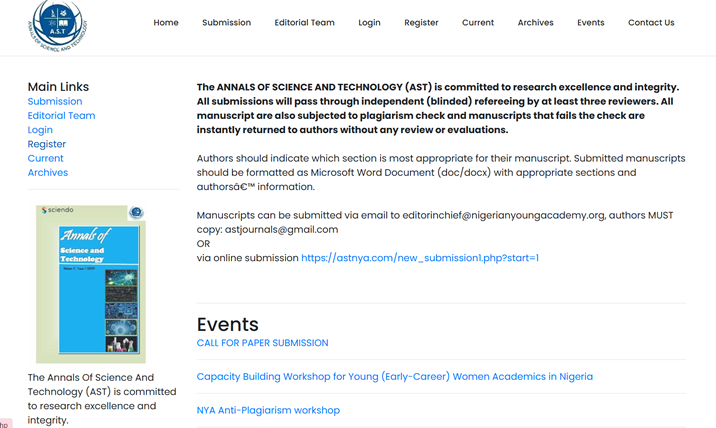This screenshot has height=428, width=716.
Task: Open Editorial Team in top navigation
Action: pos(304,22)
